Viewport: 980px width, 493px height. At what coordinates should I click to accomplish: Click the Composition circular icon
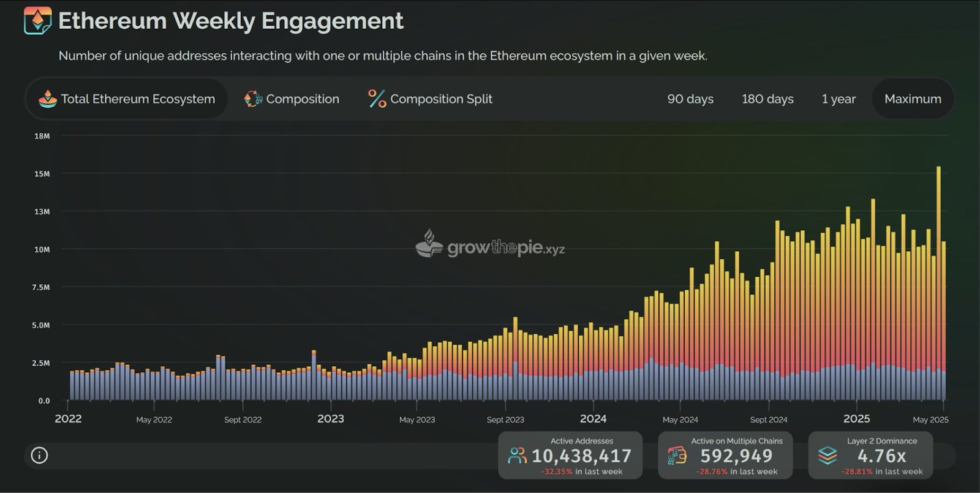click(x=253, y=99)
